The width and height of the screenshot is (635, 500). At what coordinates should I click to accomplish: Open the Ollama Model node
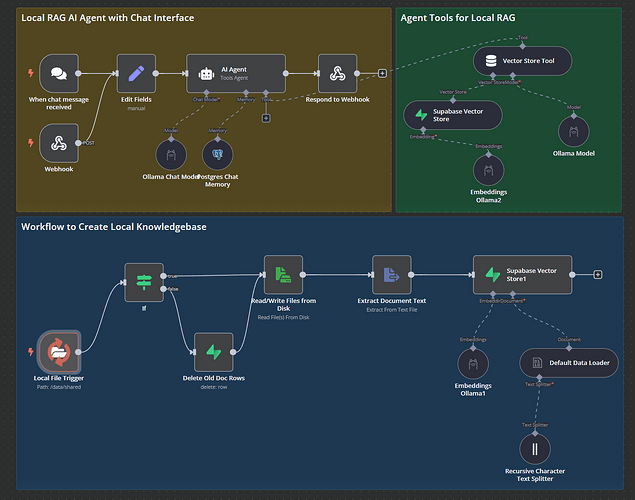573,132
